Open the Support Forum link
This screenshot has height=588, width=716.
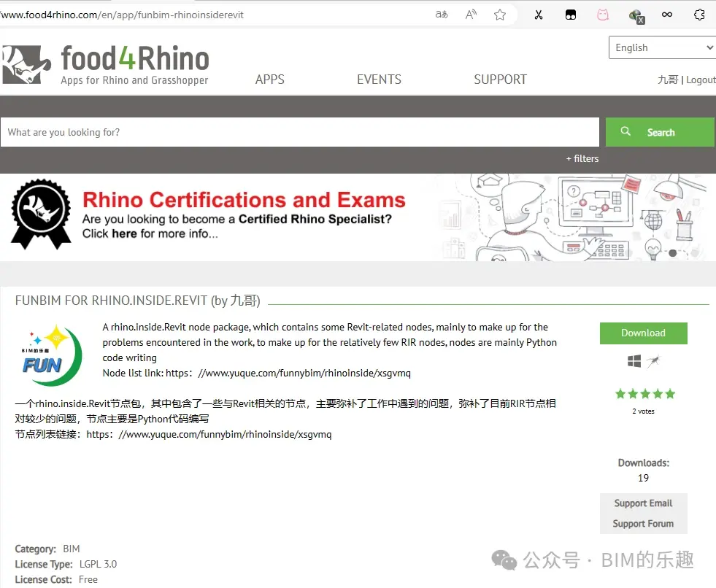[643, 523]
